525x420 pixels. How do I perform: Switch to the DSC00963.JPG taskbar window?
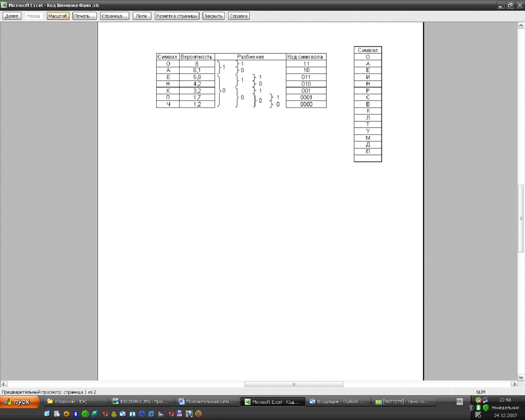[x=141, y=402]
